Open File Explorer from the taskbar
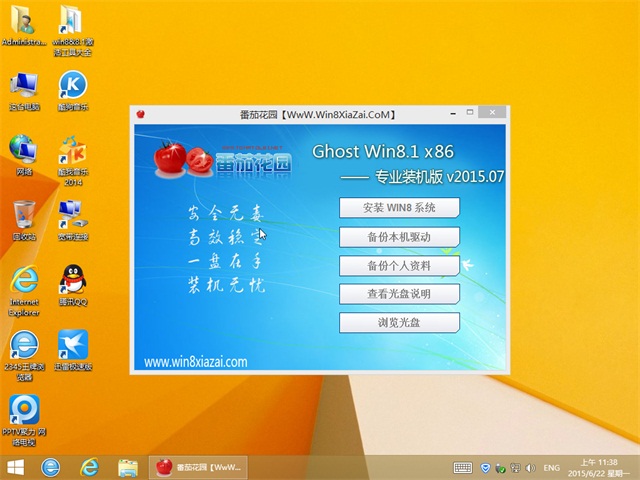 click(x=128, y=467)
